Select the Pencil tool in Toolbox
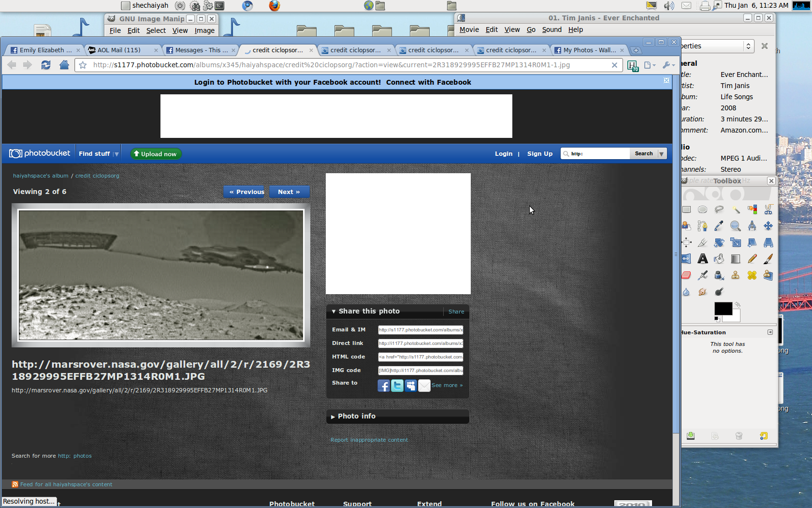Screen dimensions: 812x508 tap(752, 259)
